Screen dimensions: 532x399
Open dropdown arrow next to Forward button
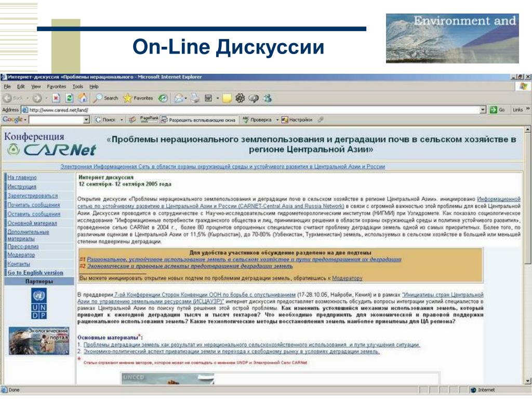(46, 99)
